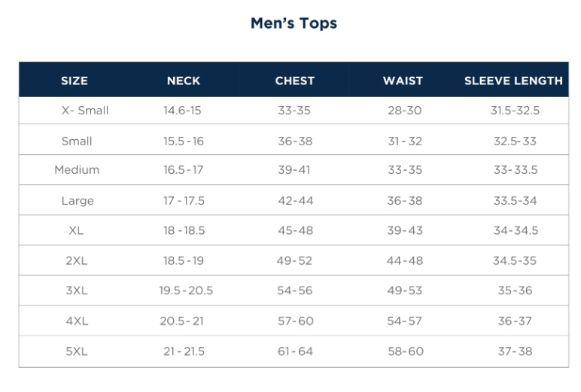Viewport: 581px width, 392px height.
Task: Click the 3XL size row label
Action: [x=77, y=290]
